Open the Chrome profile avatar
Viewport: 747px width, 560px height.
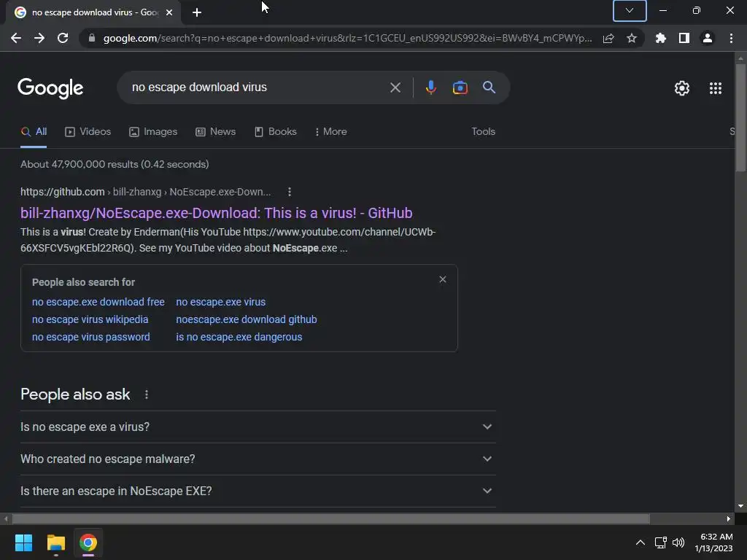pos(708,38)
